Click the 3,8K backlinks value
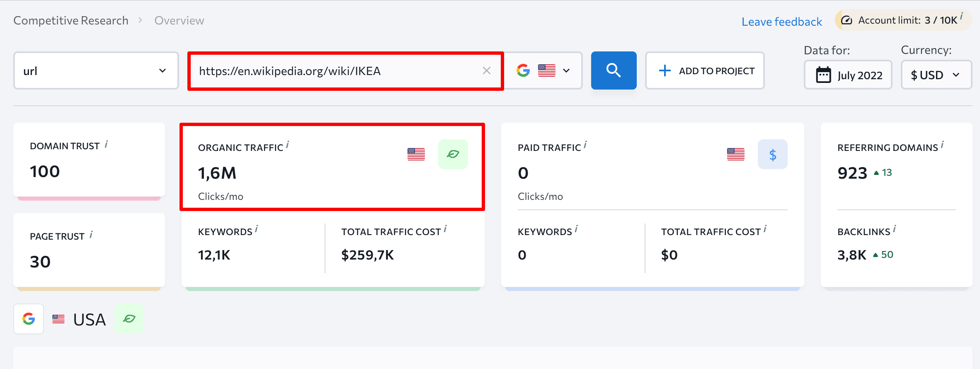This screenshot has width=980, height=369. (852, 255)
